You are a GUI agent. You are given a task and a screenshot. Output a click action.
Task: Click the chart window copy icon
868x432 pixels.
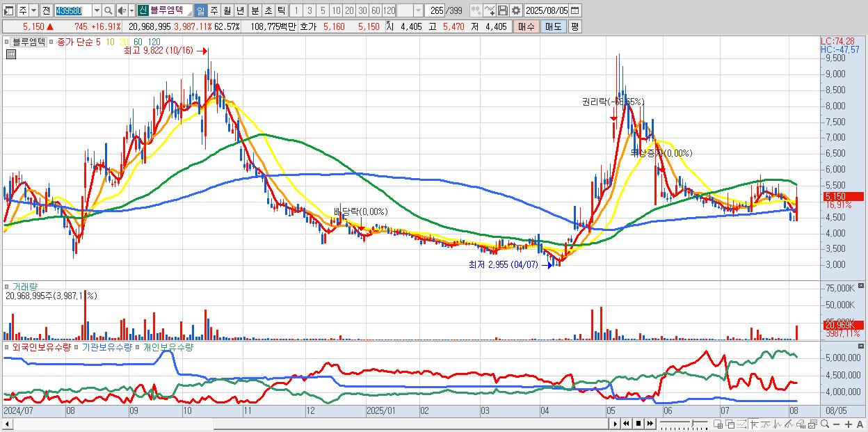813,424
